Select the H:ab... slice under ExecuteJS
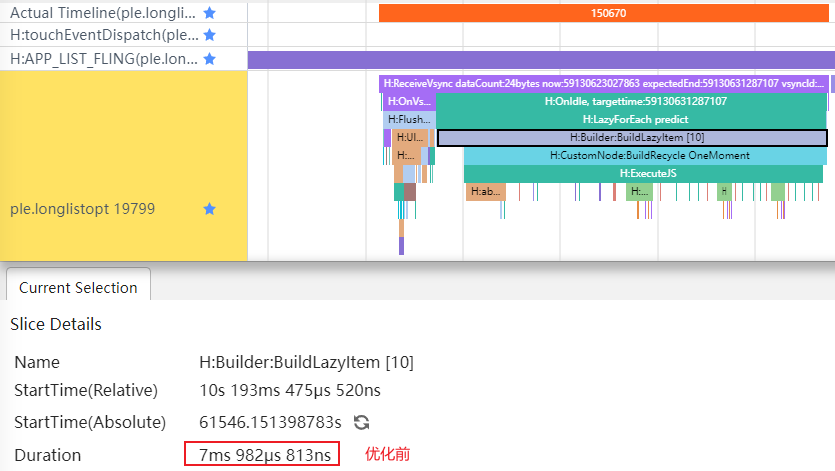This screenshot has width=835, height=471. coord(486,191)
